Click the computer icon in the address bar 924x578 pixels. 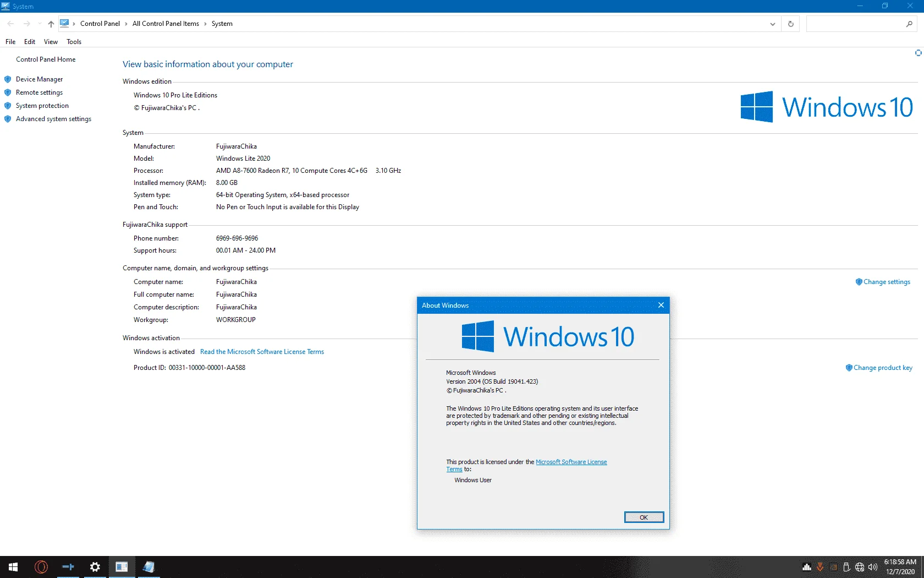(x=64, y=23)
